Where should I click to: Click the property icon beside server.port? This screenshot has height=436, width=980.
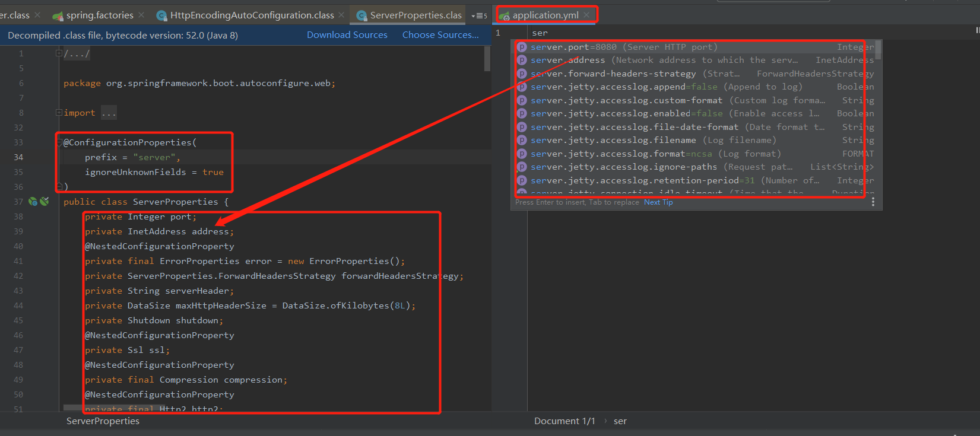pos(522,47)
